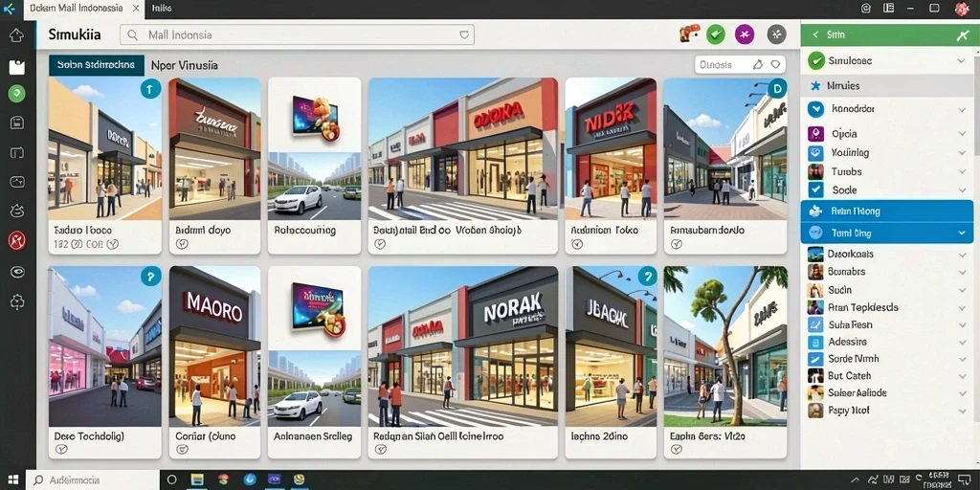
Task: Click the search magnifier in Mall Indonsia field
Action: [132, 35]
